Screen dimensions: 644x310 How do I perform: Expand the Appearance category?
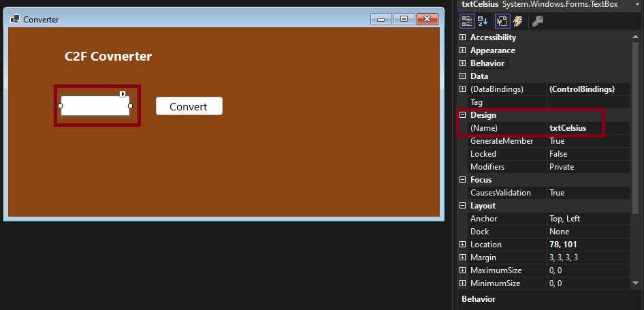coord(463,50)
